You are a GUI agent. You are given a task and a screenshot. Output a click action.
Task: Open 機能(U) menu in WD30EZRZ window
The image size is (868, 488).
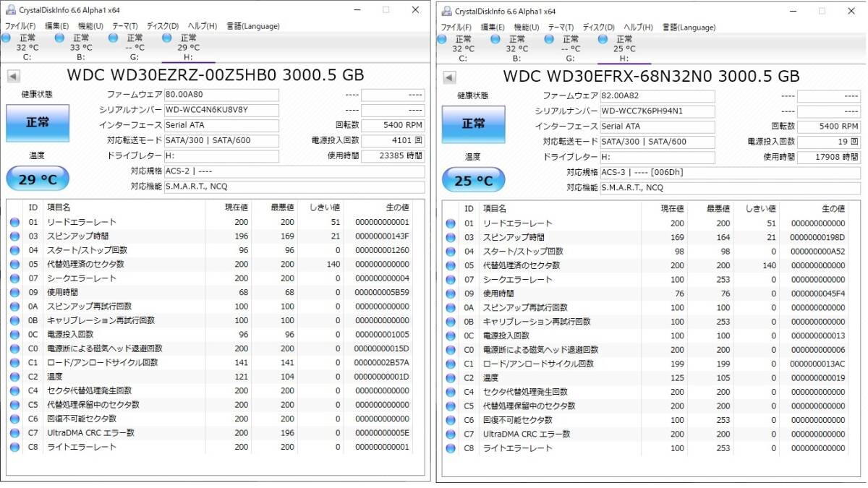coord(90,27)
